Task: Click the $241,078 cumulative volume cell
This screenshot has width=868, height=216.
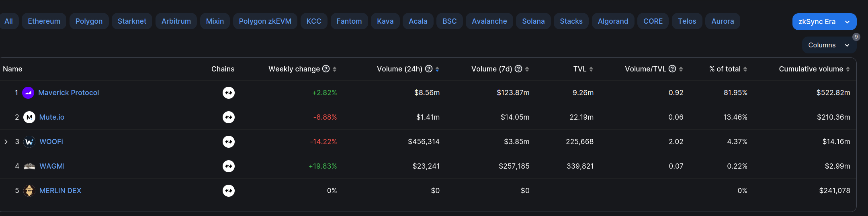Action: click(835, 191)
